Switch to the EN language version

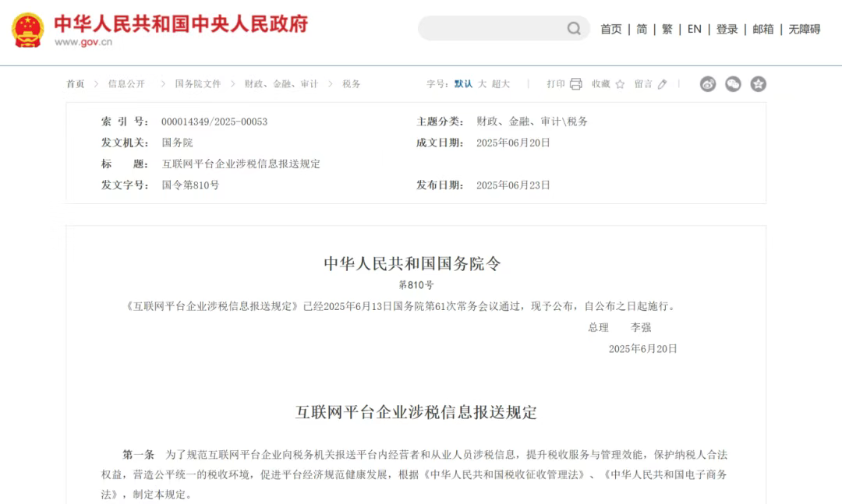[x=695, y=29]
